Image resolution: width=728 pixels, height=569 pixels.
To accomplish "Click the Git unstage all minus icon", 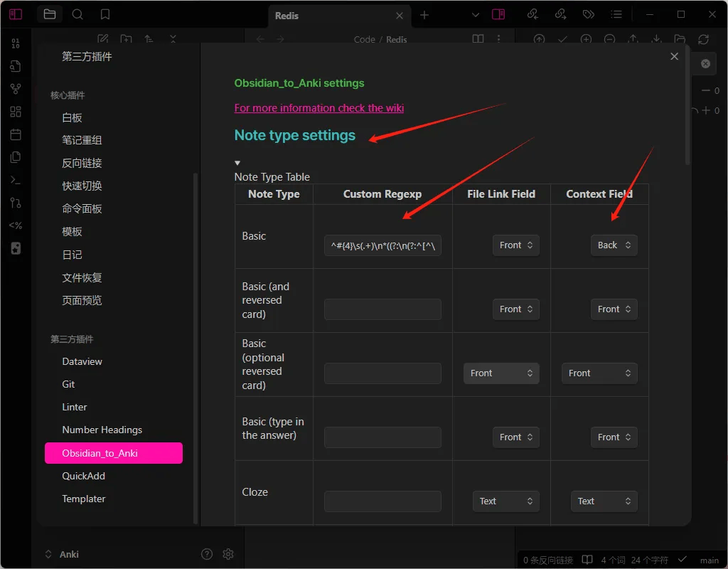I will click(x=609, y=40).
